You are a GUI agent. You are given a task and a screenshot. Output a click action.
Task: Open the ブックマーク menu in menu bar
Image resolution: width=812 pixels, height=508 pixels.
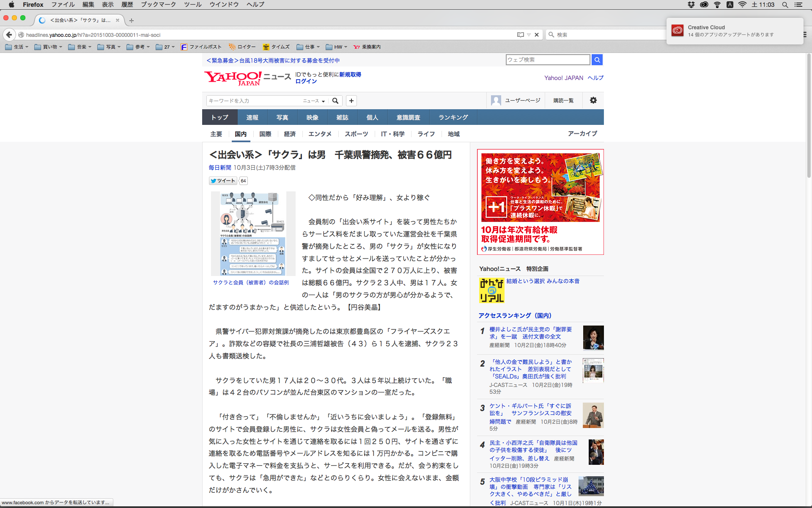[x=158, y=5]
